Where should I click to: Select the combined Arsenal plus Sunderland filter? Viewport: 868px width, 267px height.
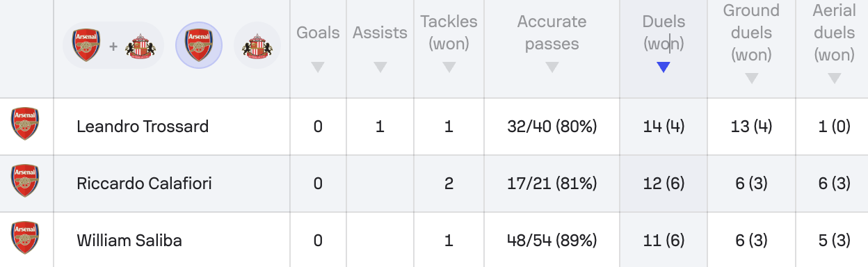pyautogui.click(x=113, y=46)
